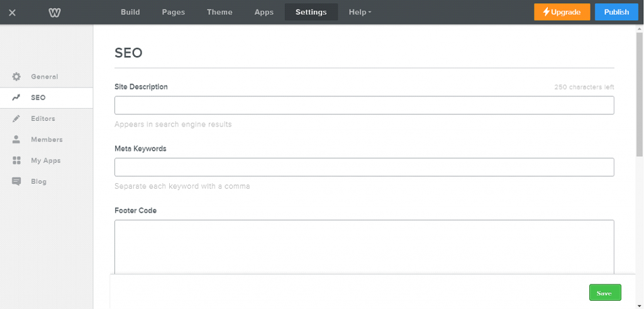Switch to the Theme tab

219,12
